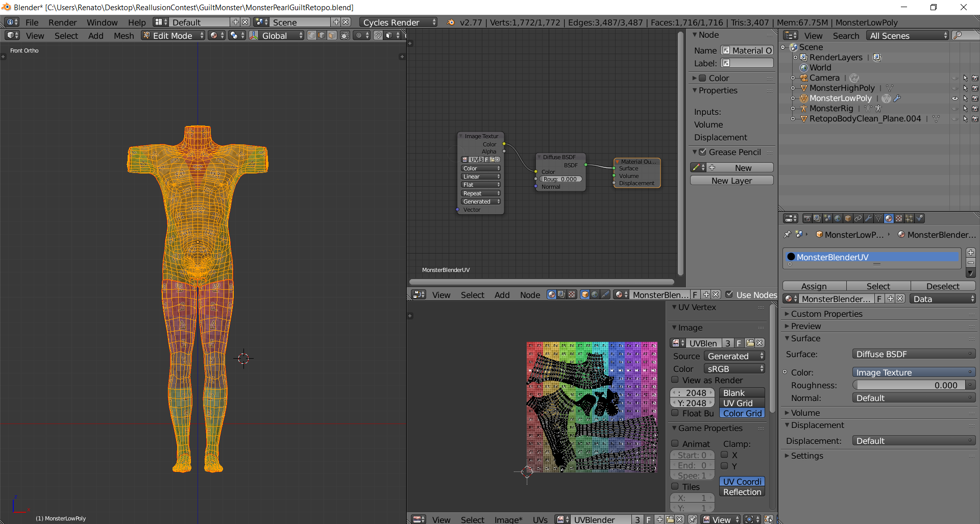Viewport: 980px width, 524px height.
Task: Toggle the Use Nodes checkbox
Action: coord(729,294)
